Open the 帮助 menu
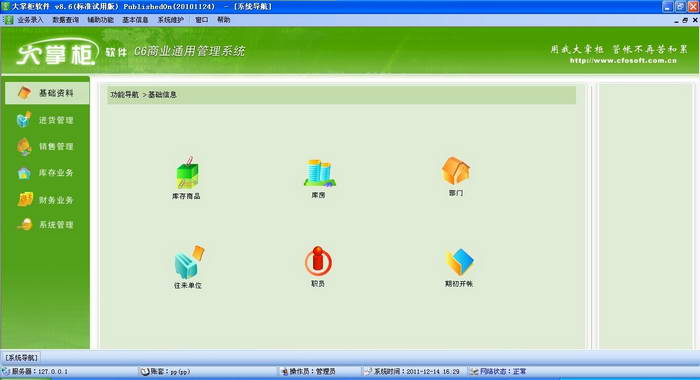This screenshot has height=380, width=700. [x=224, y=20]
